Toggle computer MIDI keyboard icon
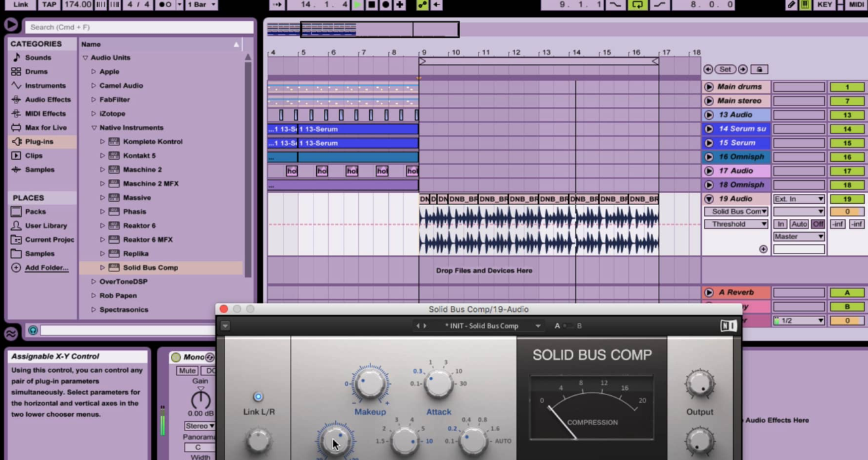The width and height of the screenshot is (868, 460). click(x=805, y=5)
